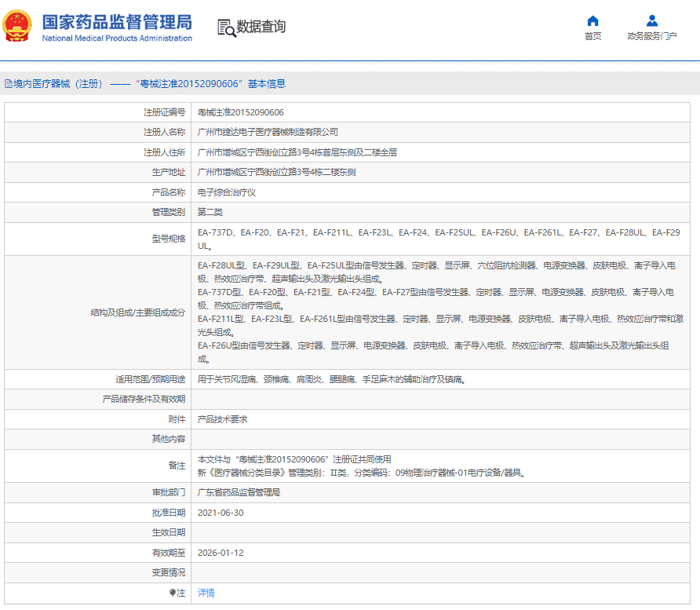Click the 批准日期 label

click(x=169, y=513)
